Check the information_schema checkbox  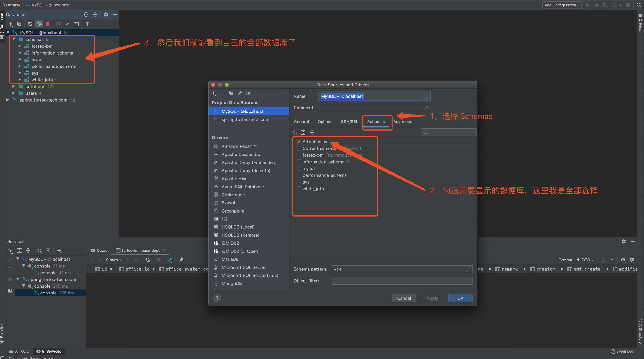coord(299,162)
